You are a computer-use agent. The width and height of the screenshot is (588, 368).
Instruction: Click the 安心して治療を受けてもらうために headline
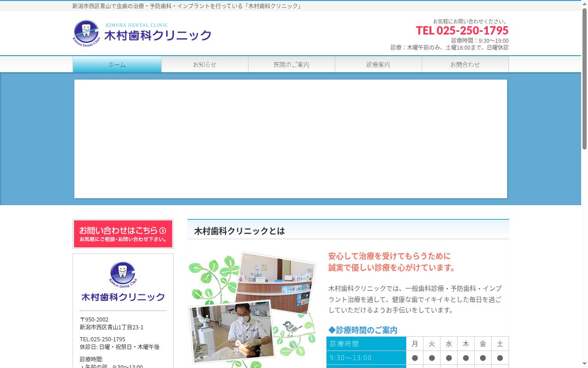point(390,256)
